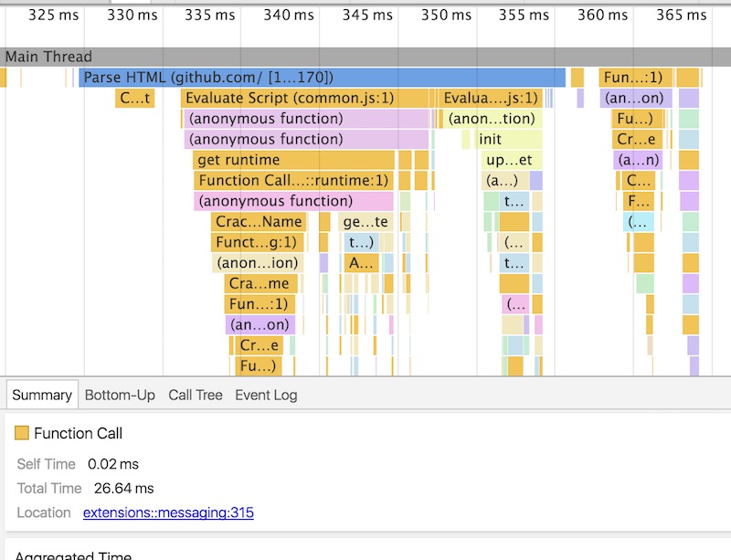Select the ge...te flame bar

pyautogui.click(x=365, y=221)
